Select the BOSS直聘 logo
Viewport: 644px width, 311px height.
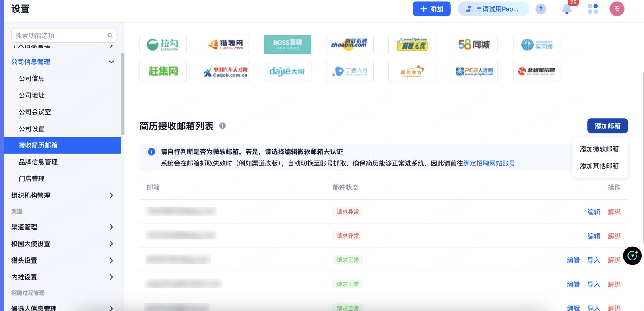pyautogui.click(x=287, y=44)
